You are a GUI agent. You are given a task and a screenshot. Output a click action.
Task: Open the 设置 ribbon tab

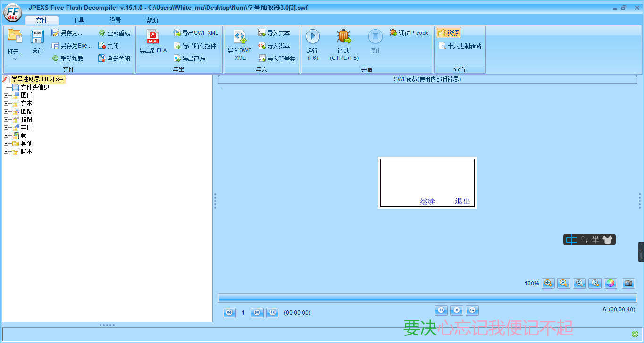click(x=115, y=20)
